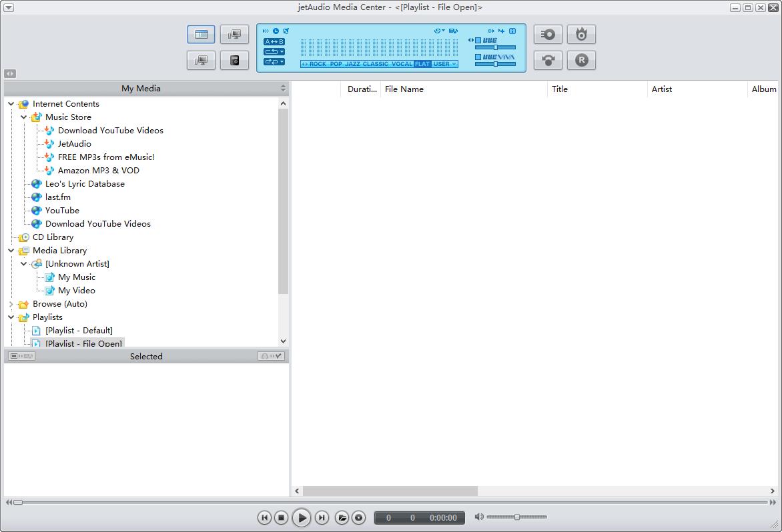Sort the playlist by File Name column
782x532 pixels.
(404, 89)
